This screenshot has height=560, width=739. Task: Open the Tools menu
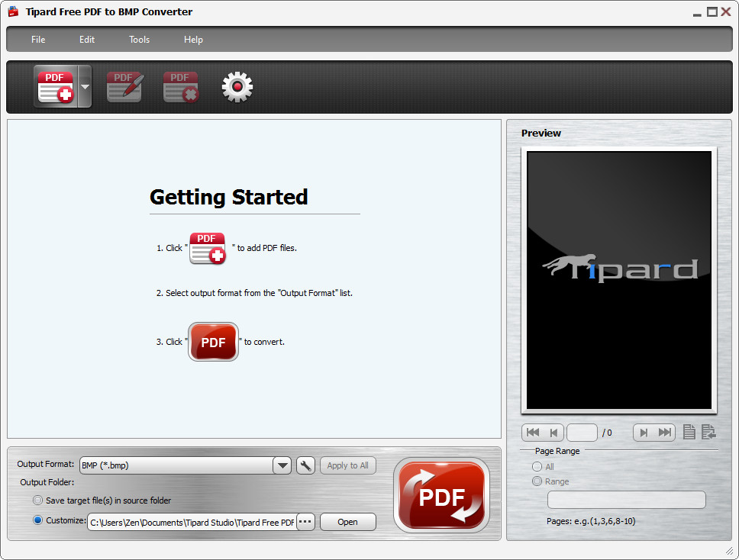pos(139,39)
